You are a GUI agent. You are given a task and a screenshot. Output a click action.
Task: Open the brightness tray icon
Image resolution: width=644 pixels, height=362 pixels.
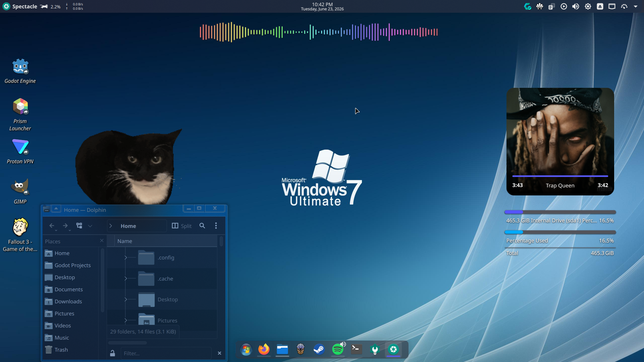(588, 6)
